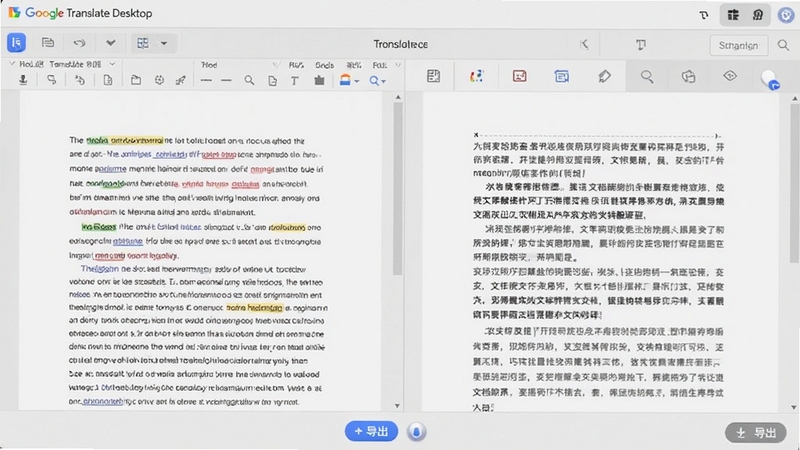Click the download icon in left toolbar
Viewport: 800px width, 450px height.
(23, 80)
